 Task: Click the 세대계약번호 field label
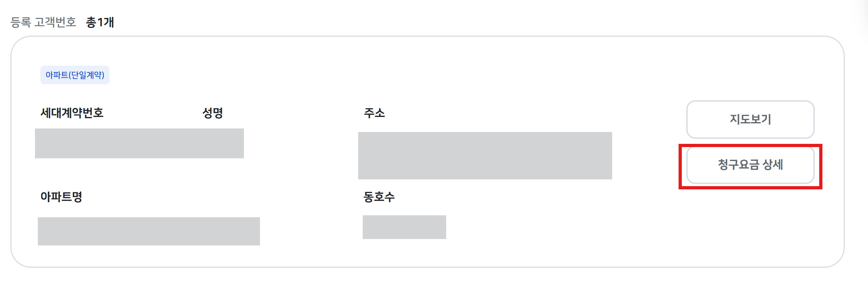(x=72, y=113)
